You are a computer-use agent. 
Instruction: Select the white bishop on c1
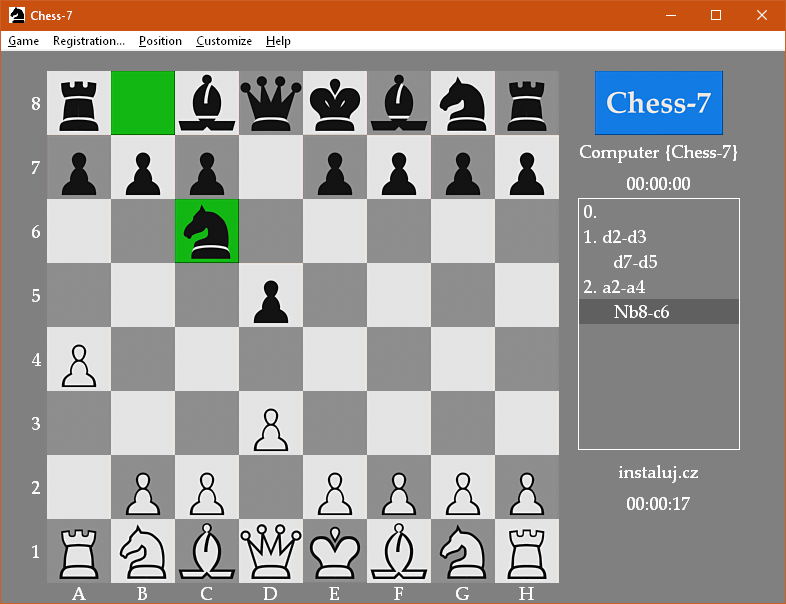tap(207, 551)
